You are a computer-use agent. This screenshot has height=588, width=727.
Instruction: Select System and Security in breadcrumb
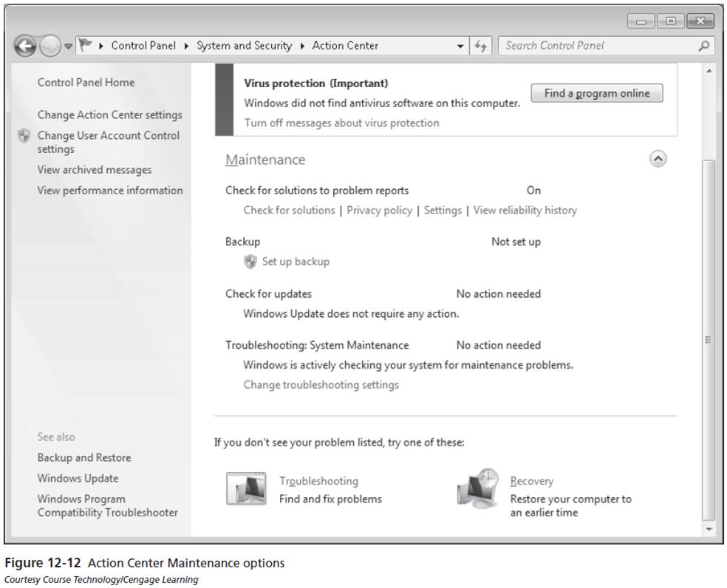tap(244, 46)
